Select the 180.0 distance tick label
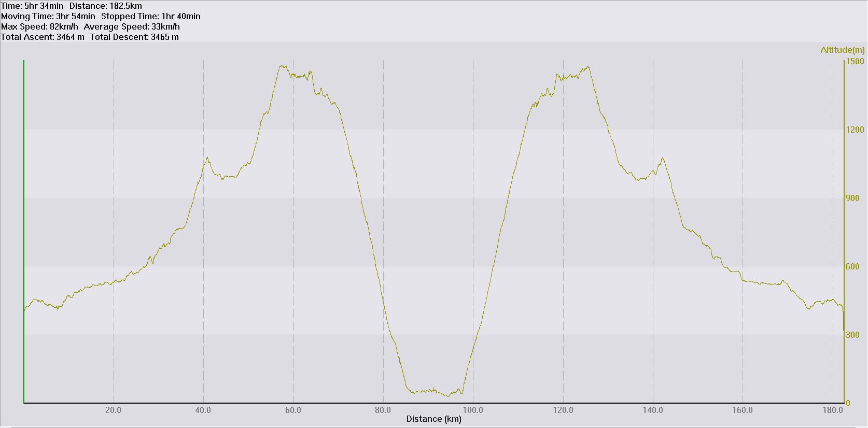This screenshot has width=868, height=428. click(833, 410)
